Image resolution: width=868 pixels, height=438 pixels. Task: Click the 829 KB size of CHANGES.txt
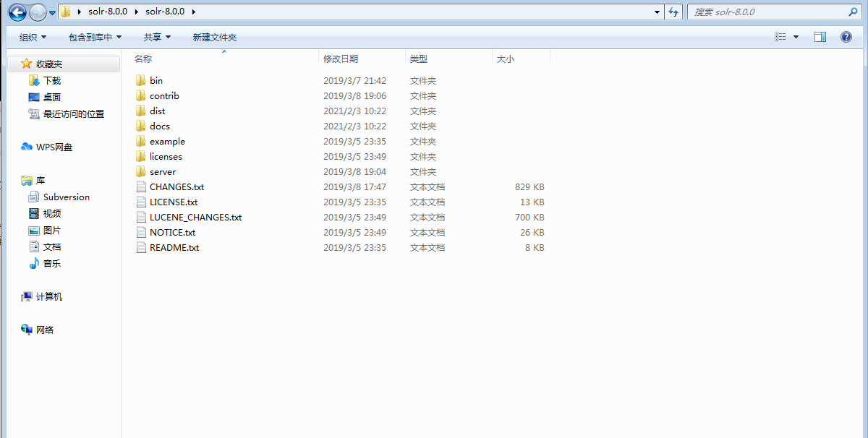pyautogui.click(x=529, y=187)
